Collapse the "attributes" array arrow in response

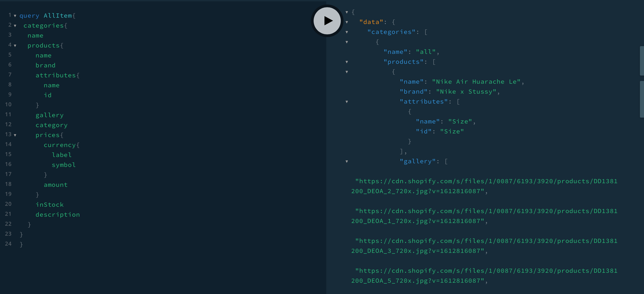coord(347,102)
